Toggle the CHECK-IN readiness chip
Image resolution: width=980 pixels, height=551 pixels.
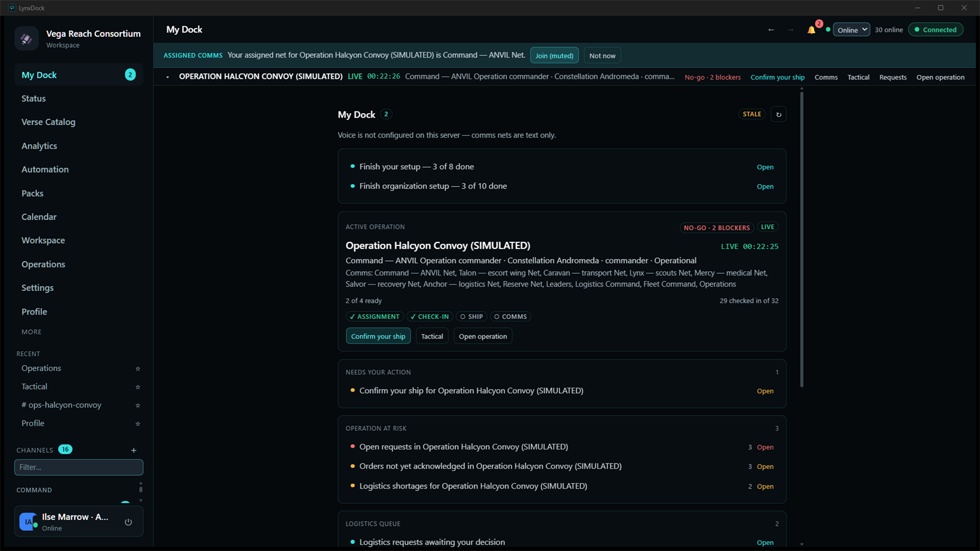tap(429, 317)
